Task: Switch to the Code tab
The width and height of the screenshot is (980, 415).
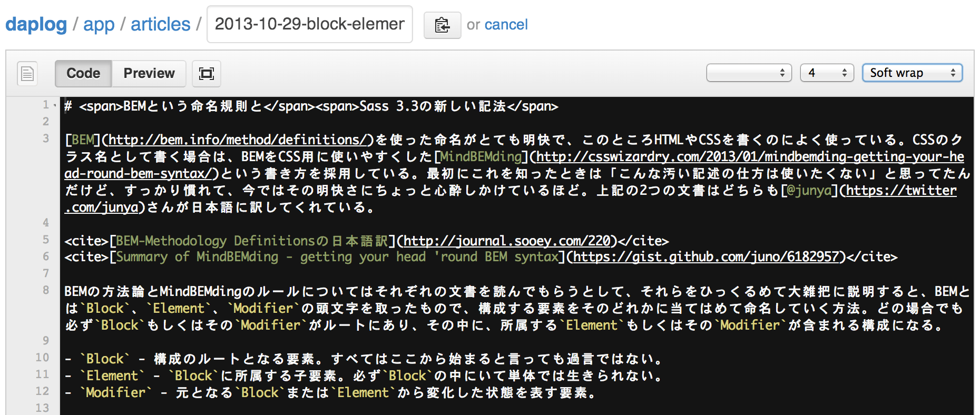Action: tap(83, 73)
